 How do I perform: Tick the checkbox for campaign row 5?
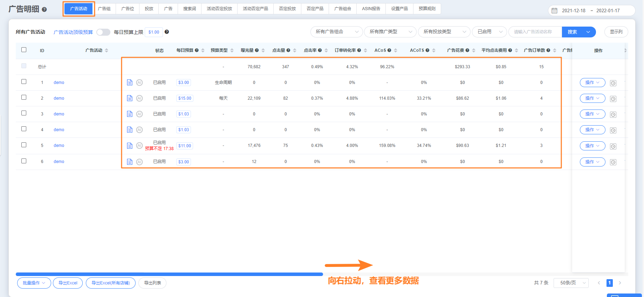[24, 145]
